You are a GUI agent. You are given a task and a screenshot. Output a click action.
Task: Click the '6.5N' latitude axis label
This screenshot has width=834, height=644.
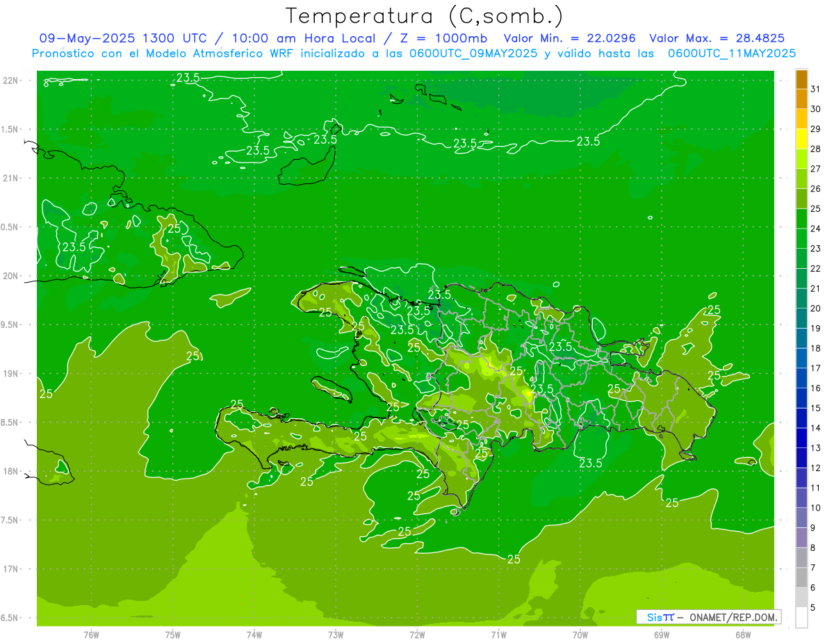(x=10, y=618)
